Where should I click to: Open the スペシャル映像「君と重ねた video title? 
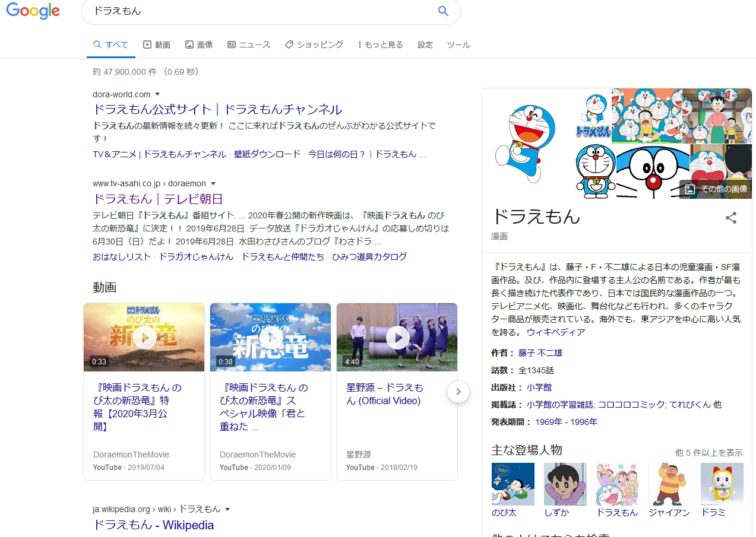[264, 407]
